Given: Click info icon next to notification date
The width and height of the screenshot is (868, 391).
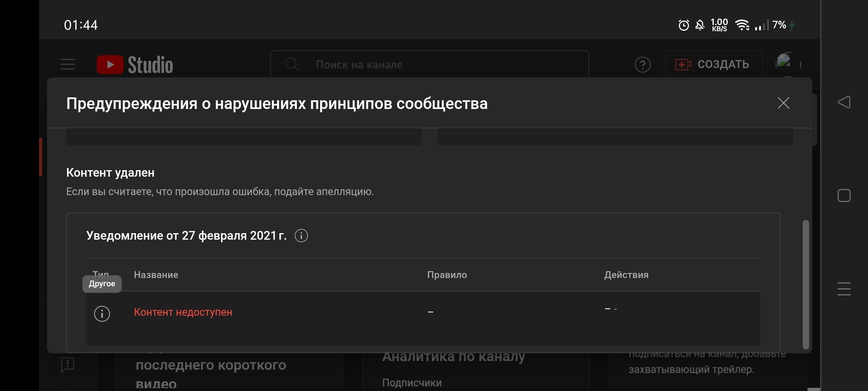Looking at the screenshot, I should (301, 236).
